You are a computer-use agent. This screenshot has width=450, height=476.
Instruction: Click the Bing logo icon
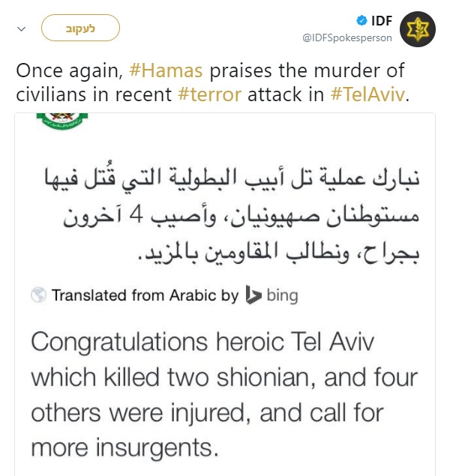[253, 295]
